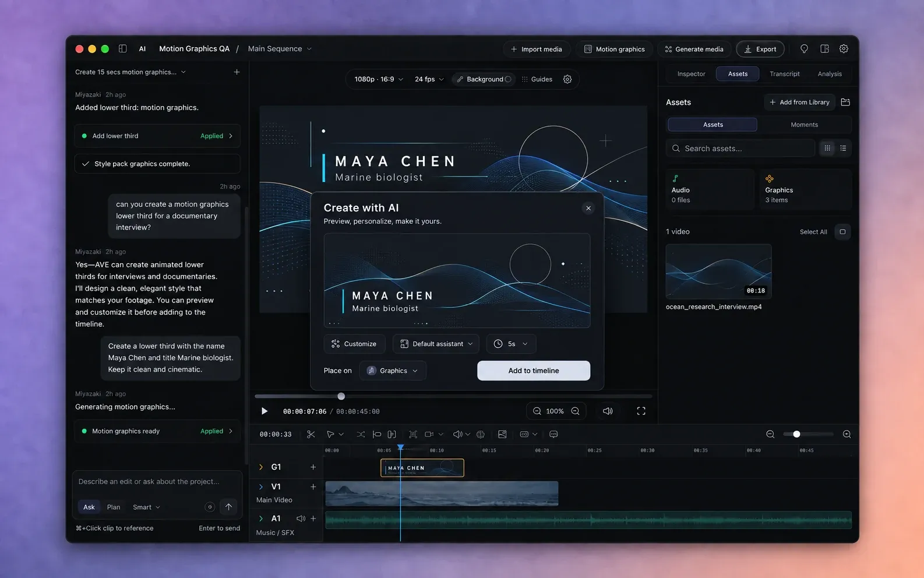Toggle Guides overlay

(x=537, y=79)
